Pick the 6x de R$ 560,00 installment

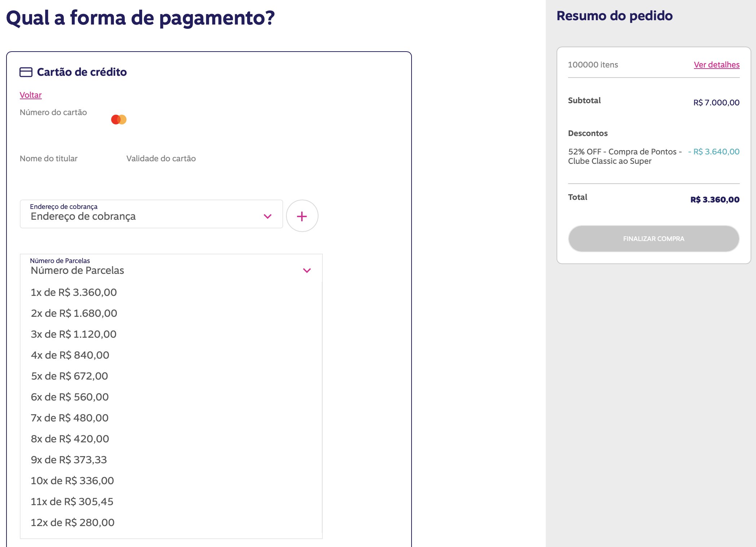coord(171,397)
